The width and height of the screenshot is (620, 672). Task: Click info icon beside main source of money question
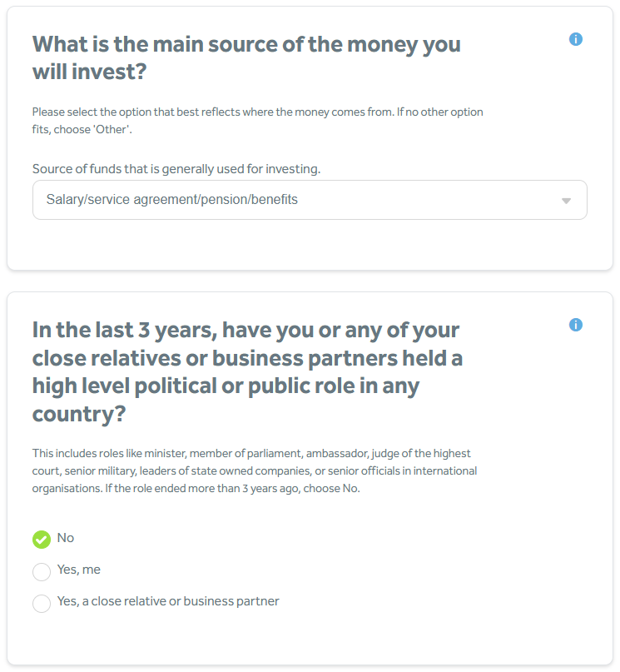tap(576, 39)
